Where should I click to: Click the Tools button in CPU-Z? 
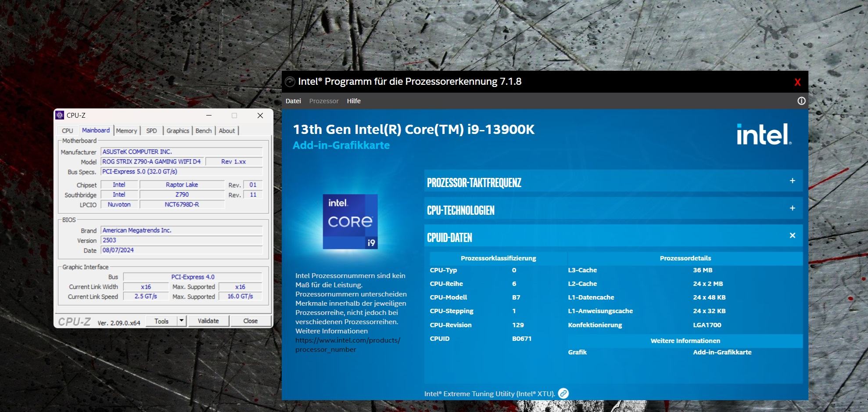coord(161,321)
